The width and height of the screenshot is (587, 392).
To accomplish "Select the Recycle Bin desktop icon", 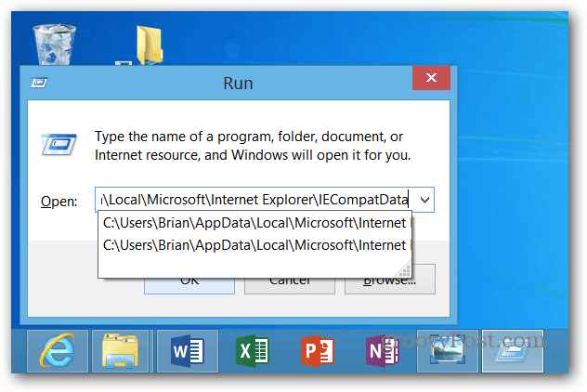I will [x=55, y=45].
